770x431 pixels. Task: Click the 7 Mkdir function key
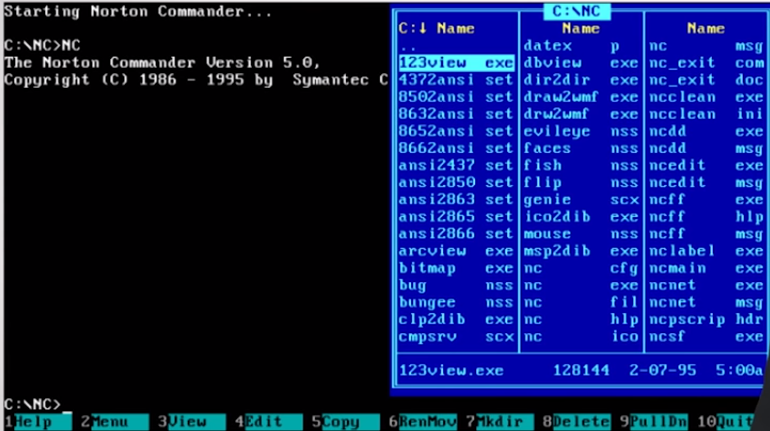tap(499, 422)
